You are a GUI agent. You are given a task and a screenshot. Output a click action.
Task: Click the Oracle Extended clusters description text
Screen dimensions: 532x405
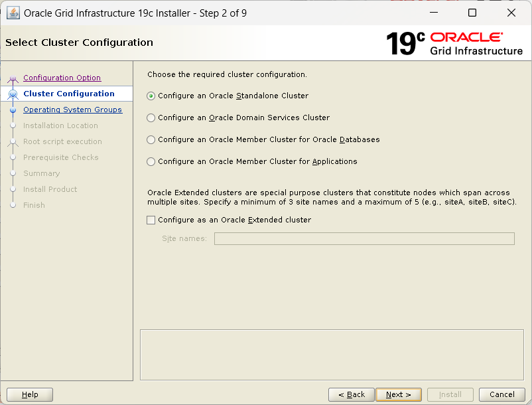(332, 197)
